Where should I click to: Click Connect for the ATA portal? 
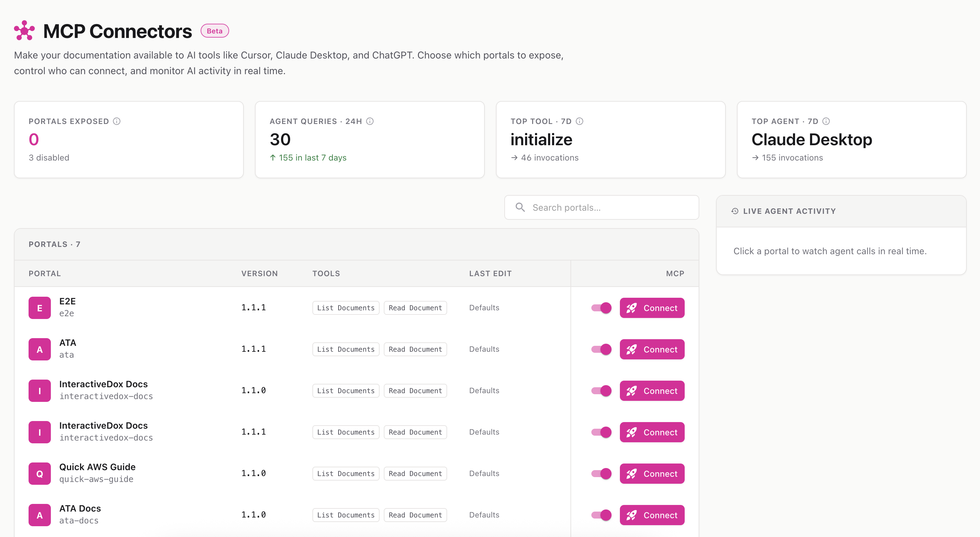652,349
